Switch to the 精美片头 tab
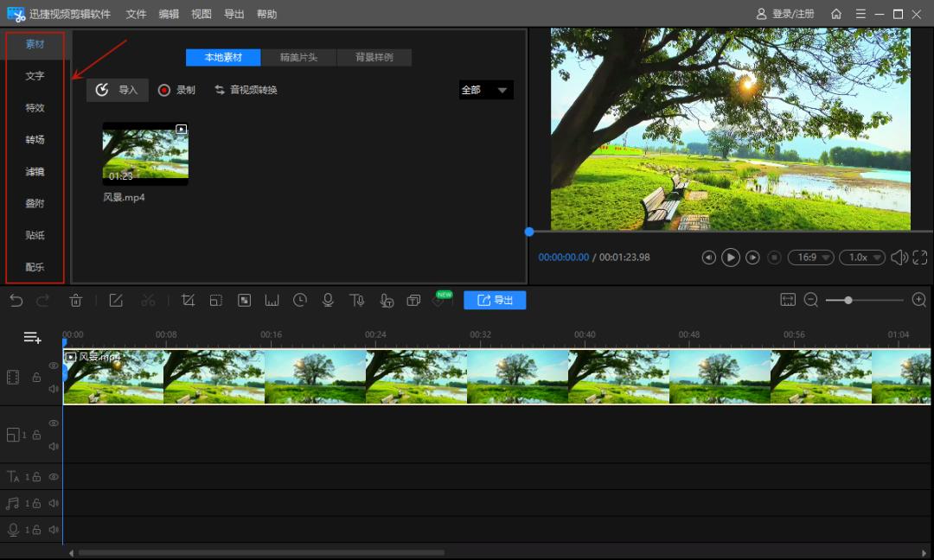The width and height of the screenshot is (934, 560). (298, 58)
